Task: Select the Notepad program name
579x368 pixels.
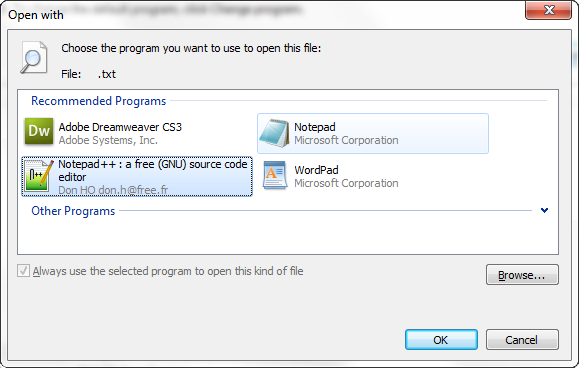Action: click(x=315, y=127)
